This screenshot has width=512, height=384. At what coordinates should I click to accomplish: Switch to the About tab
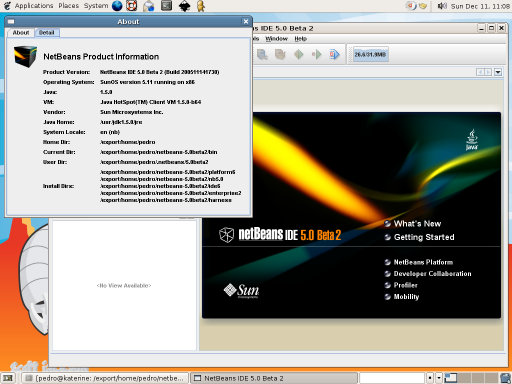21,33
